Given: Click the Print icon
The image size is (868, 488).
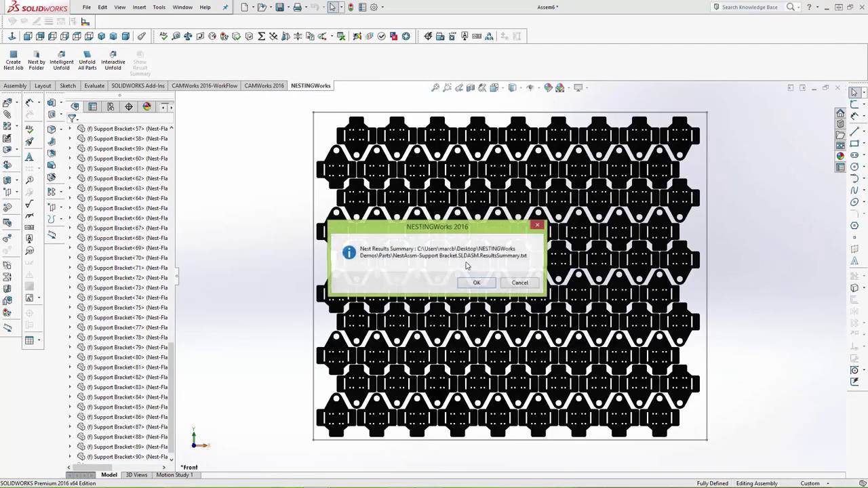Looking at the screenshot, I should click(x=297, y=7).
